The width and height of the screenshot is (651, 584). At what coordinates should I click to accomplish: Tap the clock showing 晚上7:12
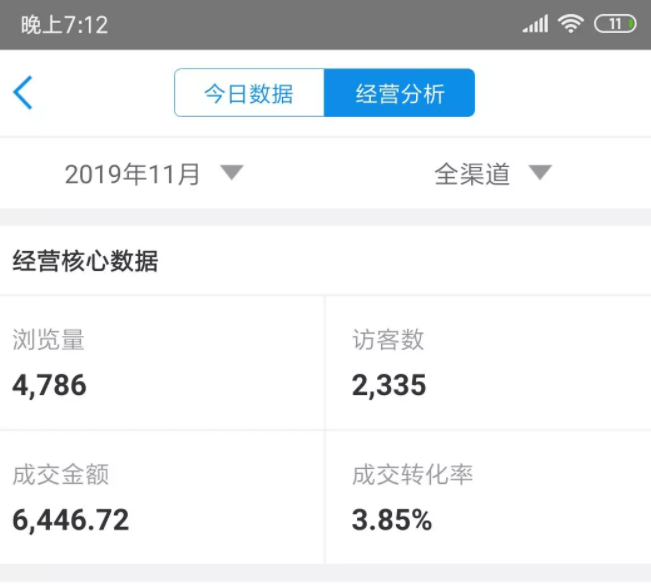(x=64, y=25)
